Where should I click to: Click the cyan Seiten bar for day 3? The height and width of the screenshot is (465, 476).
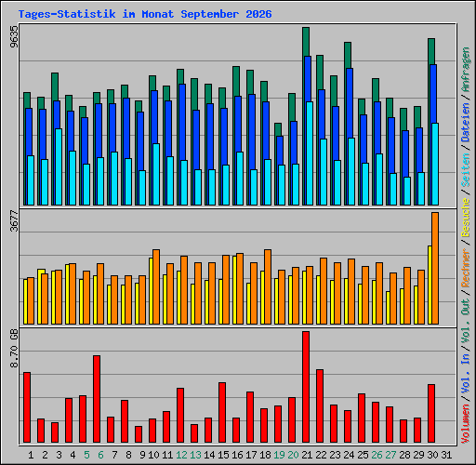59,166
